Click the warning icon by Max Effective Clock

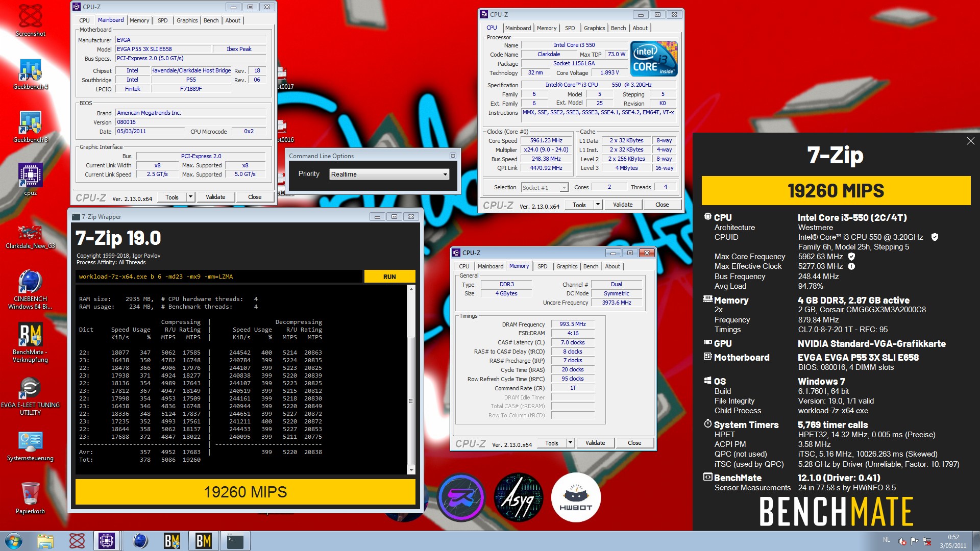click(851, 266)
